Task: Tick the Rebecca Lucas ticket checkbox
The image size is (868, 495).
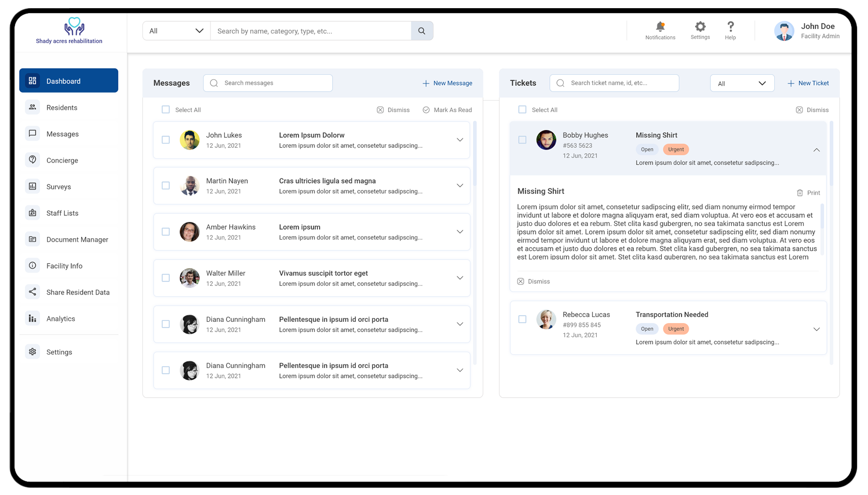Action: point(523,319)
